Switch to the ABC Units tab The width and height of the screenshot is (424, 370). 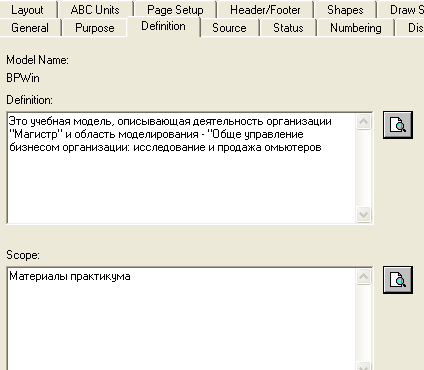95,10
